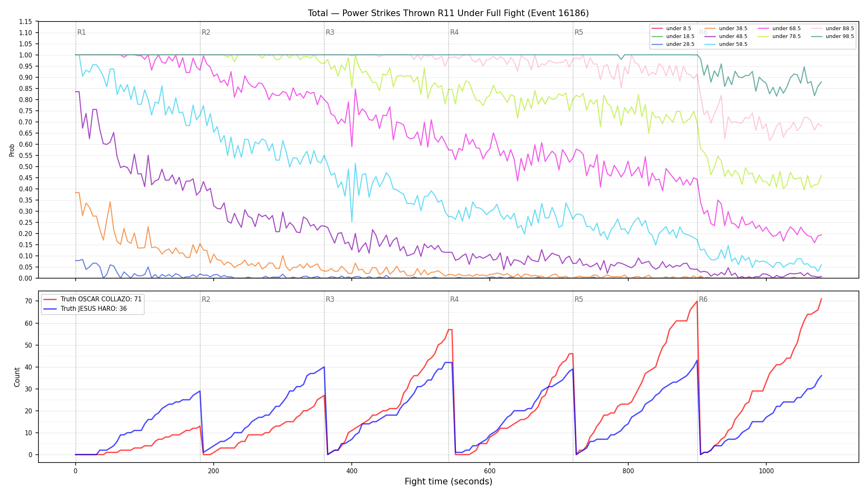This screenshot has width=868, height=496.
Task: Click the 50 tick on the Count axis
Action: point(29,345)
